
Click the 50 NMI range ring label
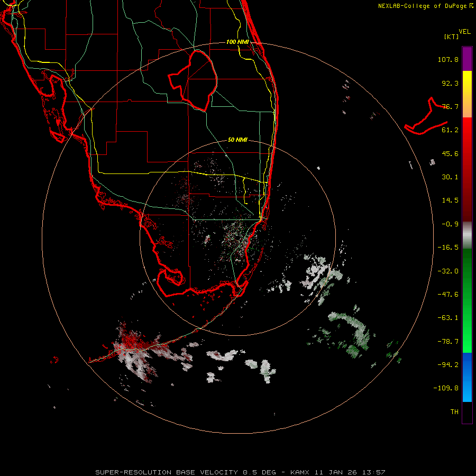(x=237, y=140)
